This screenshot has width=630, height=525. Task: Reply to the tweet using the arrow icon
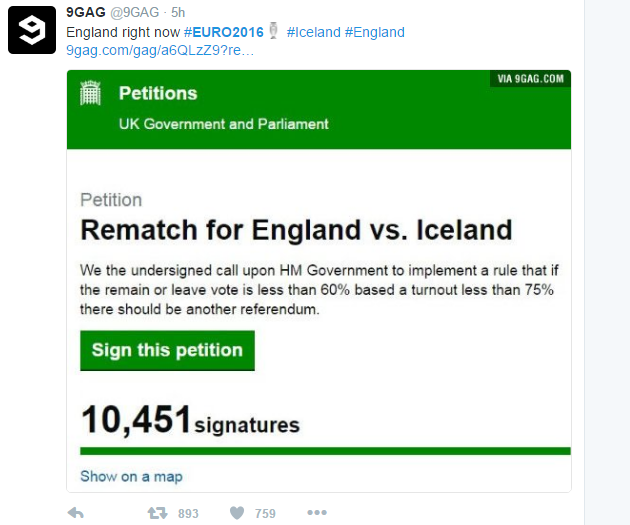tap(75, 513)
